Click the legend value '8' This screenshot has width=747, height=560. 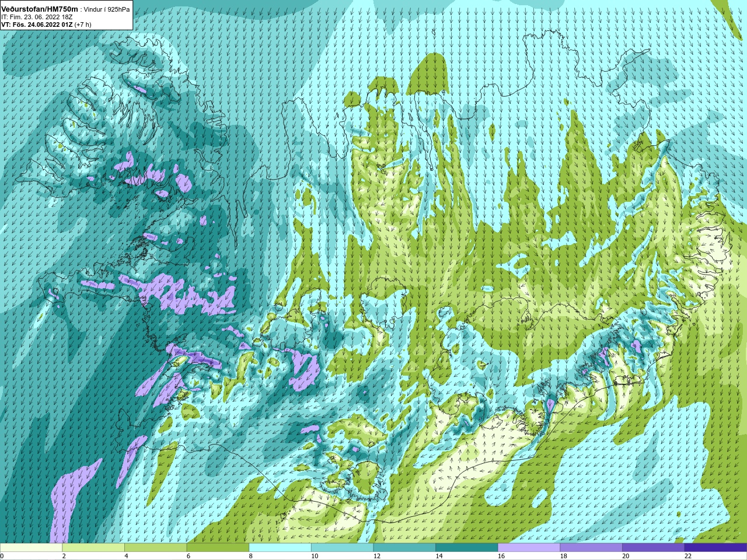tap(251, 556)
